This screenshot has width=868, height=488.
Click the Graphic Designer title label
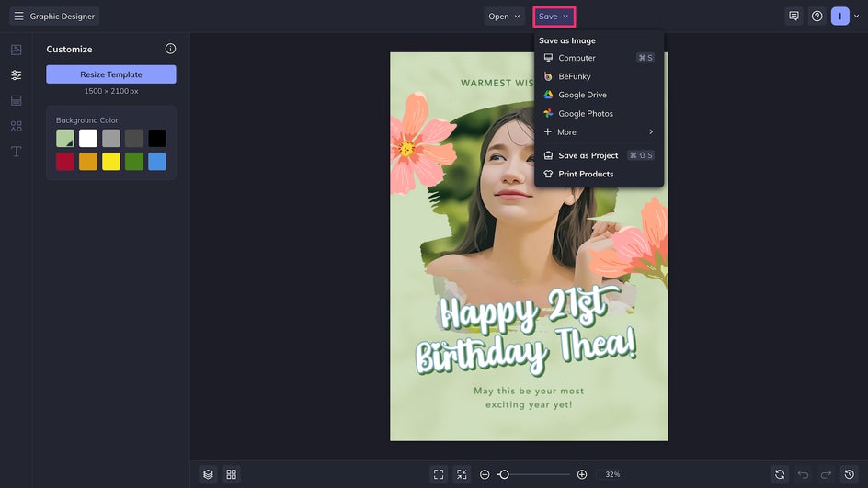pyautogui.click(x=62, y=16)
